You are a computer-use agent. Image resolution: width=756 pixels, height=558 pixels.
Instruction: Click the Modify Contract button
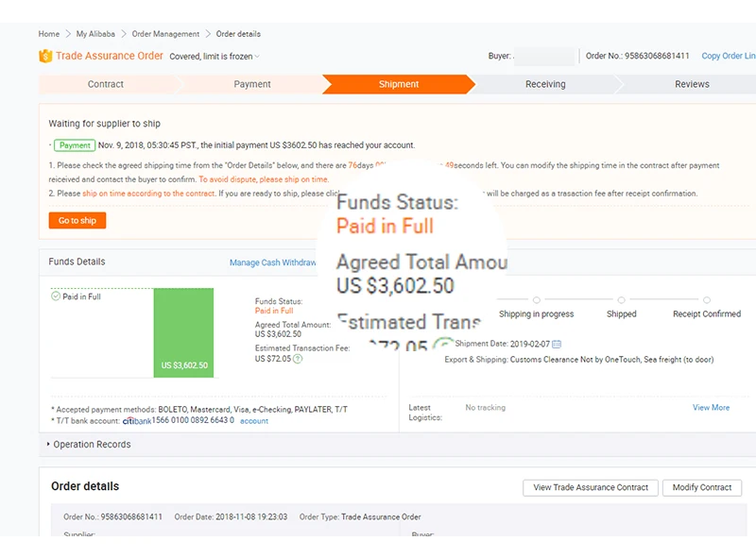702,487
